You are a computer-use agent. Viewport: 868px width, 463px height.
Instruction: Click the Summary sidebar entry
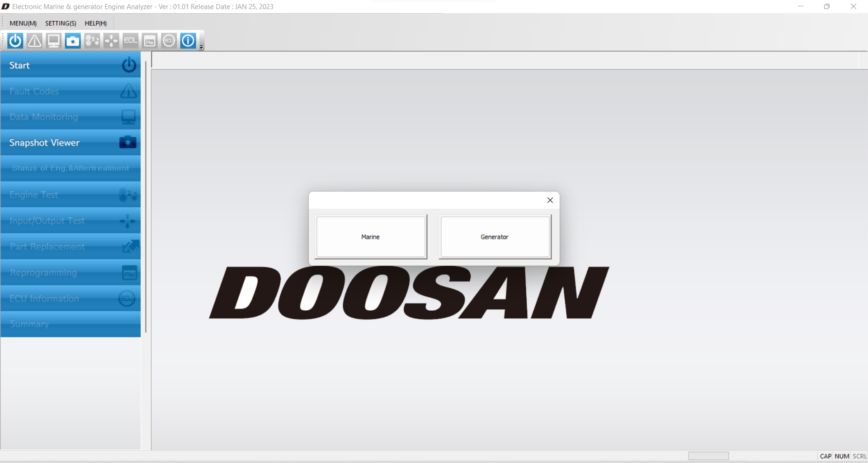(71, 324)
